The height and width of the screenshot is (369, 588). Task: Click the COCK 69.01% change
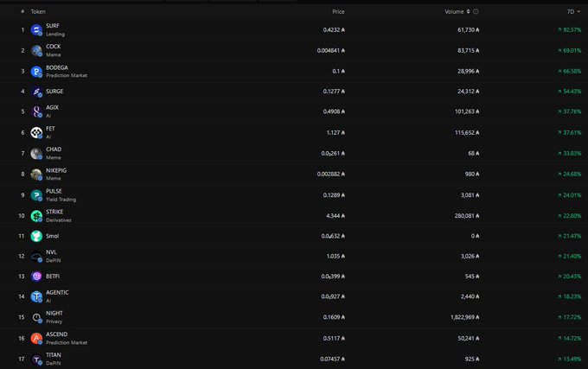point(569,50)
